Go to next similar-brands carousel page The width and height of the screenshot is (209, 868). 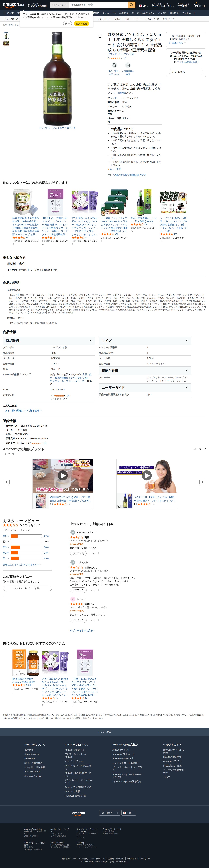point(202,482)
